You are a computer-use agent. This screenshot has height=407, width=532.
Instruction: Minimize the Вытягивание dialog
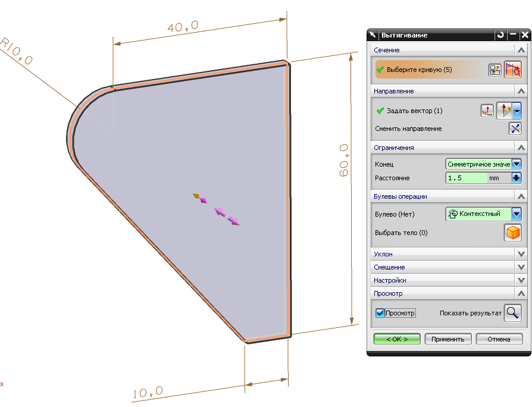(513, 35)
